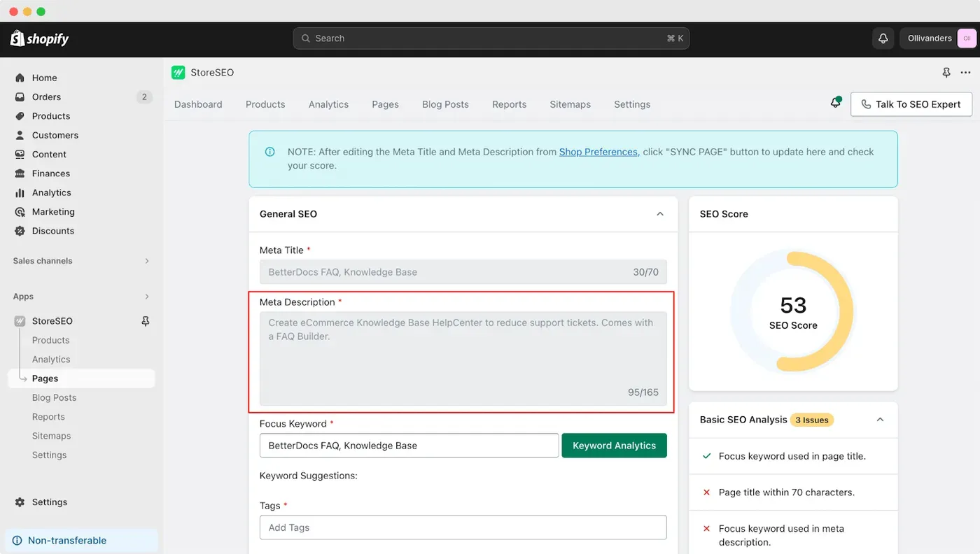
Task: Click the Products tag icon in the sidebar
Action: (x=20, y=116)
